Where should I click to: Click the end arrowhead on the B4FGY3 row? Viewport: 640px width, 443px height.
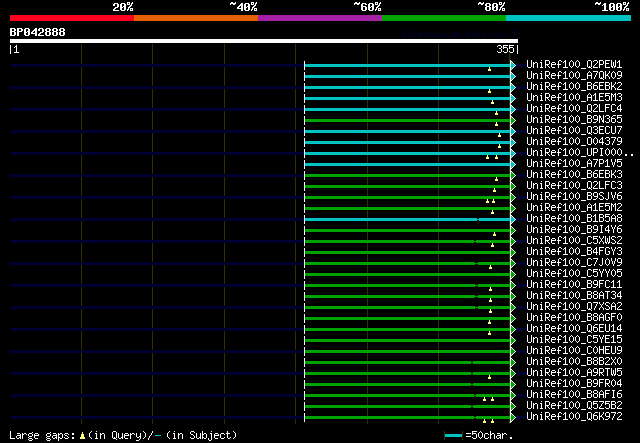tap(513, 253)
